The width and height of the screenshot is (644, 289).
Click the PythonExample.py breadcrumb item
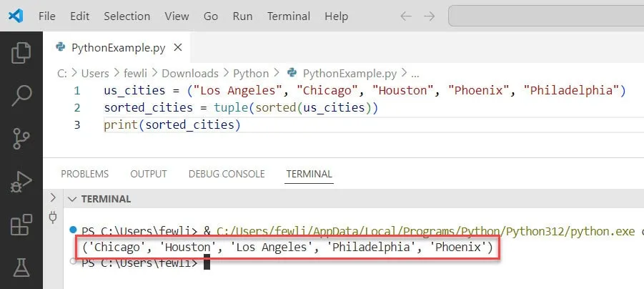(x=350, y=73)
